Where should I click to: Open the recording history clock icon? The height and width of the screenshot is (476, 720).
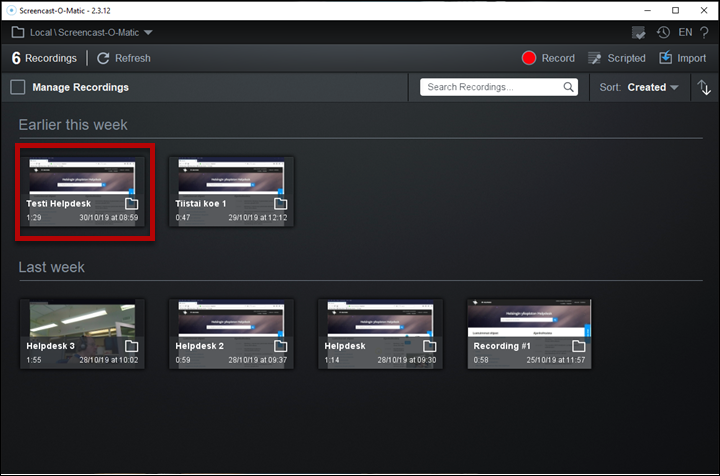point(663,32)
